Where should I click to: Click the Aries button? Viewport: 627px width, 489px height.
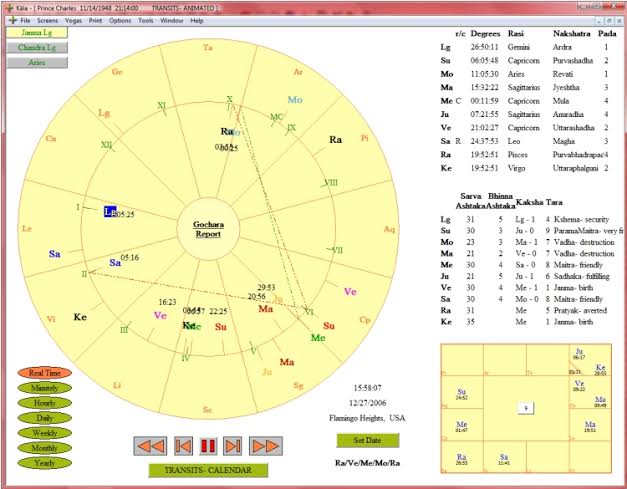coord(37,62)
